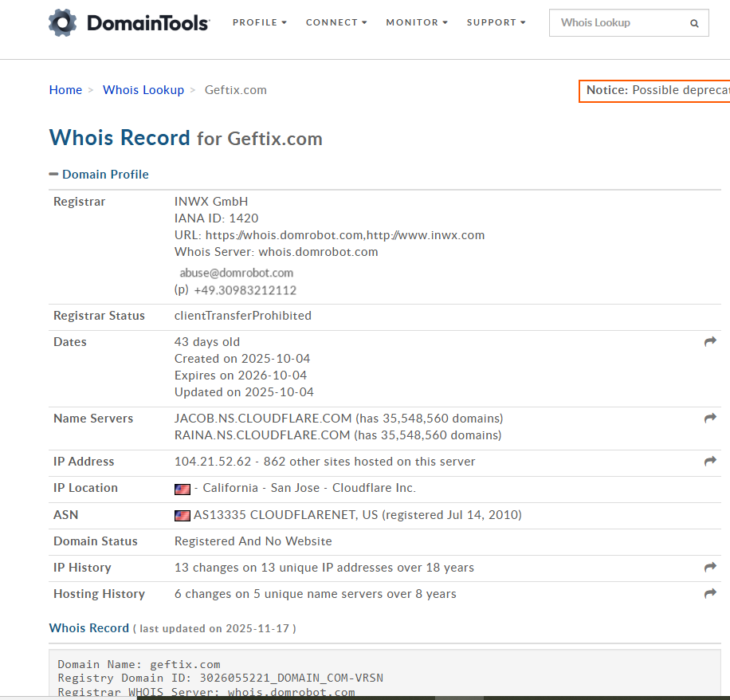Open the Monitor navigation menu

tap(417, 22)
